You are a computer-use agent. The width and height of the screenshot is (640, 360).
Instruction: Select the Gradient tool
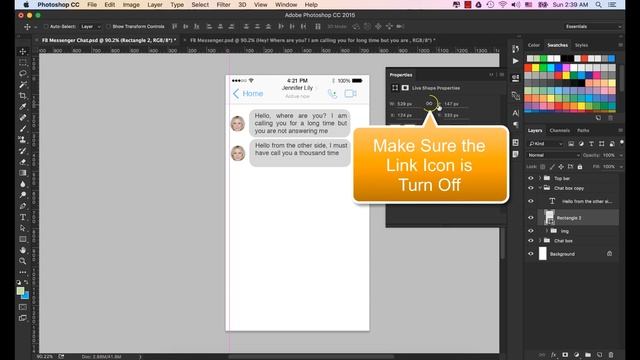coord(23,173)
